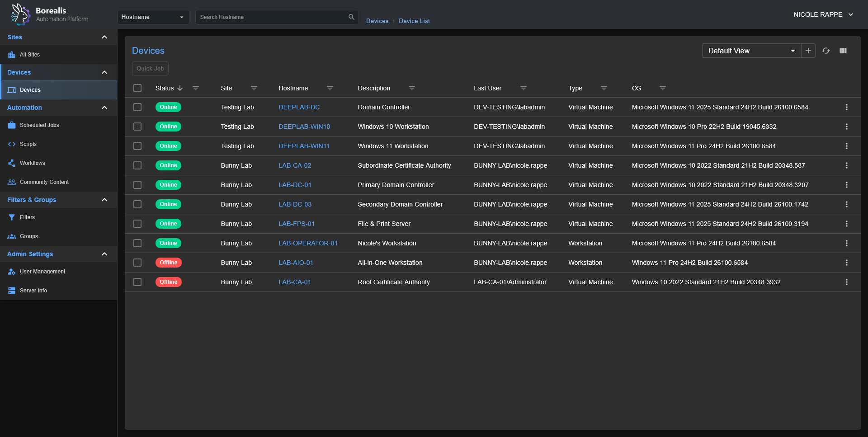Open Scheduled Jobs in the sidebar
Image resolution: width=868 pixels, height=437 pixels.
click(39, 125)
